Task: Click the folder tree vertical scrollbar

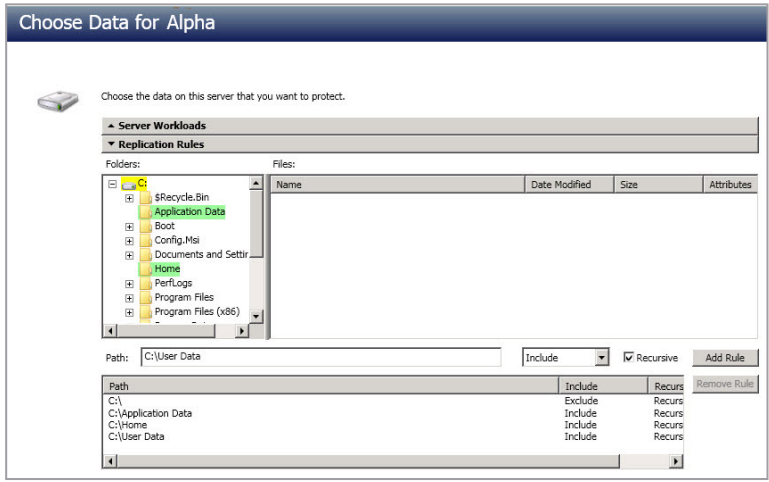Action: (255, 250)
